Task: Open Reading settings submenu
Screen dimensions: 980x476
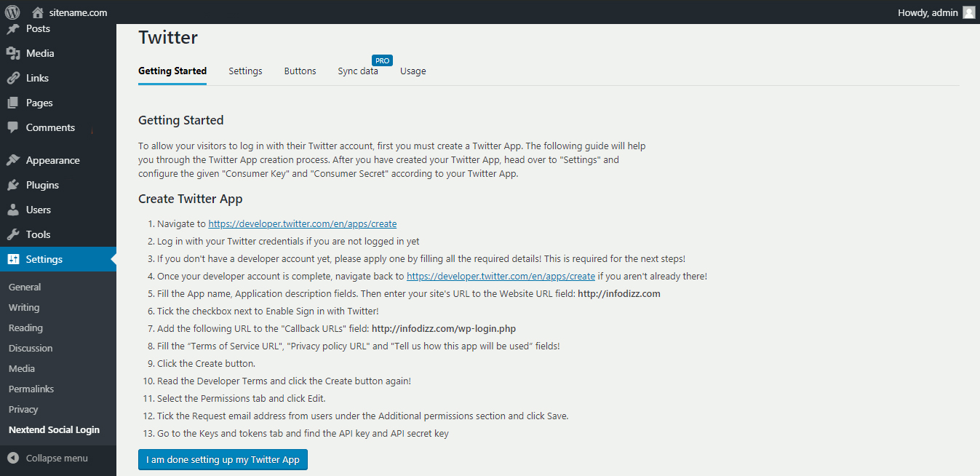Action: tap(25, 328)
